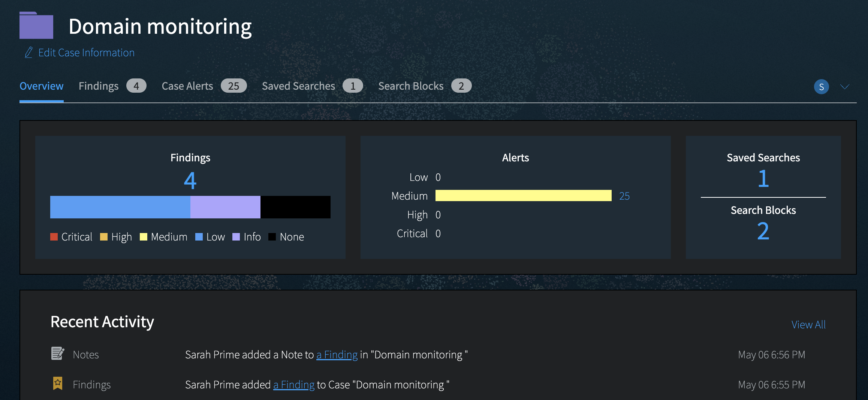Viewport: 868px width, 400px height.
Task: Click the blue Low segment of findings bar
Action: [x=120, y=207]
